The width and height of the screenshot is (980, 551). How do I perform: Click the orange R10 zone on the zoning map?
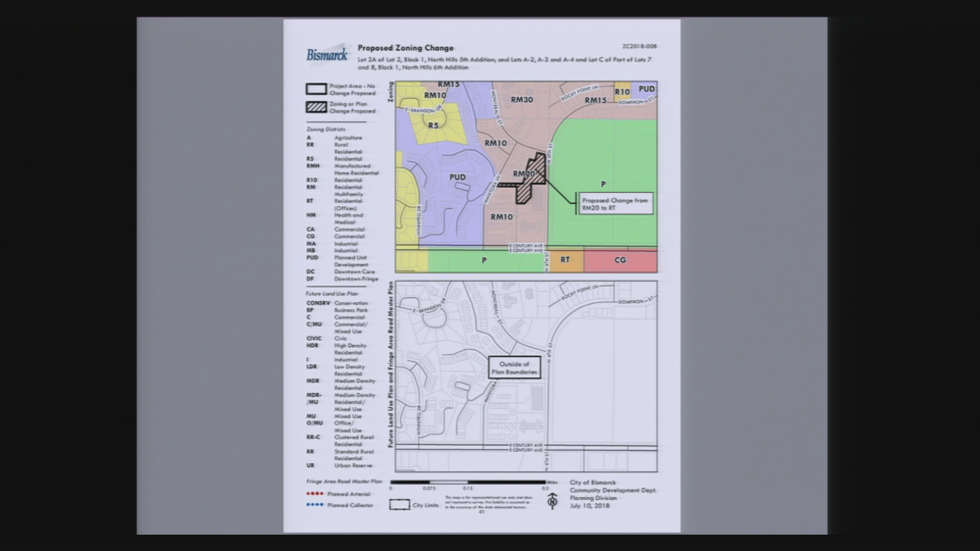(622, 91)
